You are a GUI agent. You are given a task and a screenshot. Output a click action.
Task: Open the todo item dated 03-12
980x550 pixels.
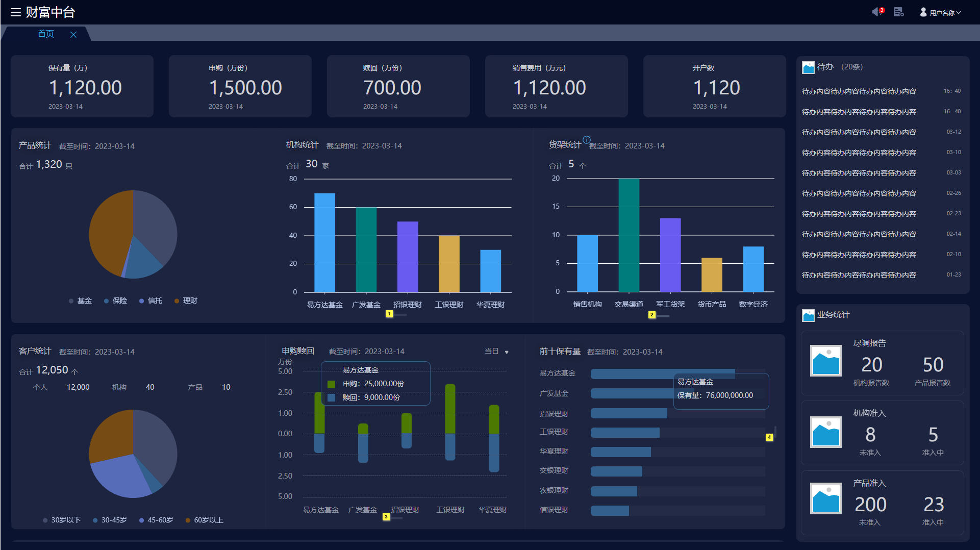(x=882, y=132)
